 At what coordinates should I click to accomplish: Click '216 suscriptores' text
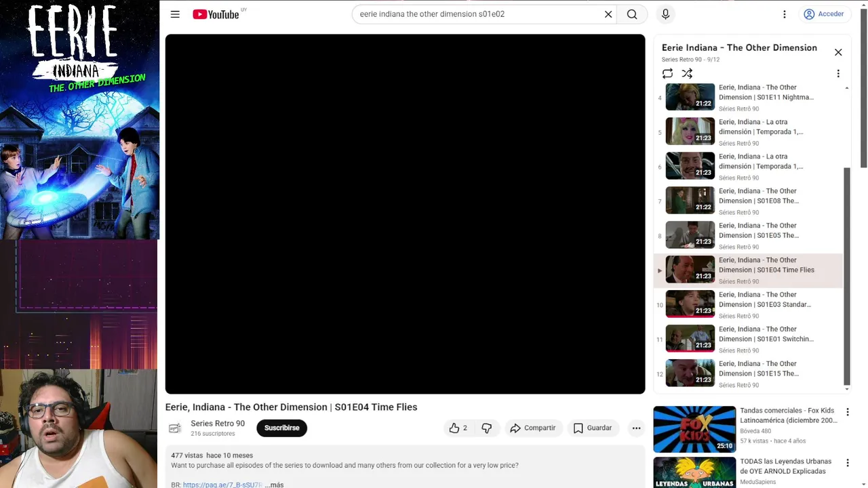213,434
